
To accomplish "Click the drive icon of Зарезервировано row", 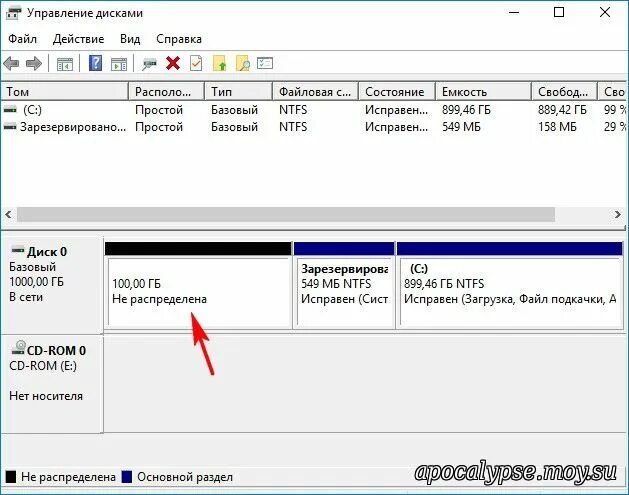I will coord(10,127).
